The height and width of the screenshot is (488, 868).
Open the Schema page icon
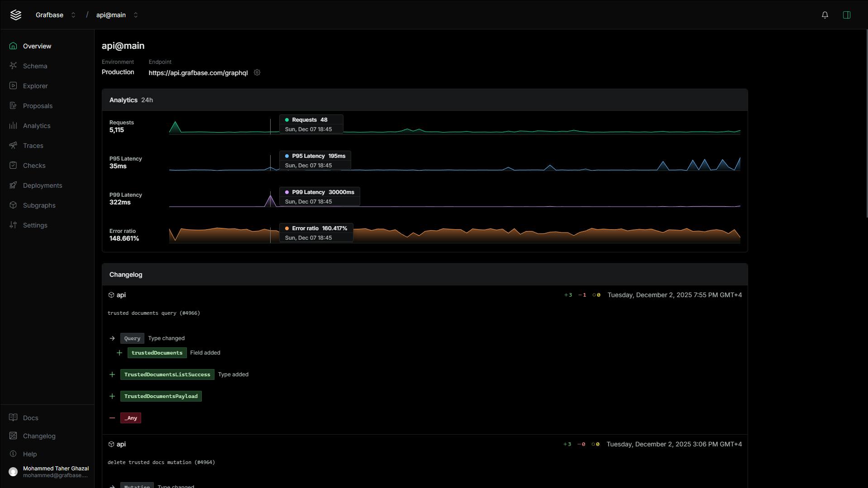[13, 66]
